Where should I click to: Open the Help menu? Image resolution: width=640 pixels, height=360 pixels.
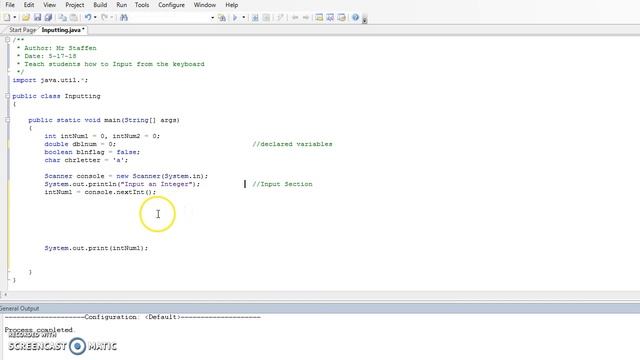[x=231, y=5]
